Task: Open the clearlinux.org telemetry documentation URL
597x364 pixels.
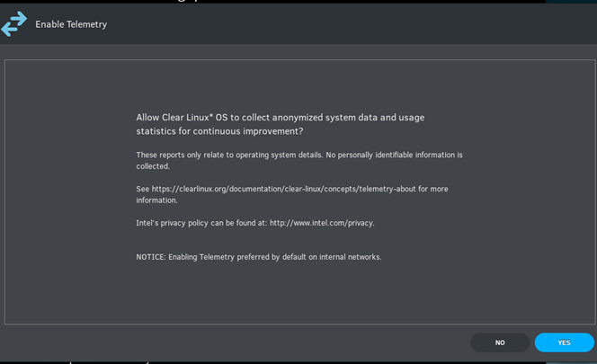Action: (283, 189)
